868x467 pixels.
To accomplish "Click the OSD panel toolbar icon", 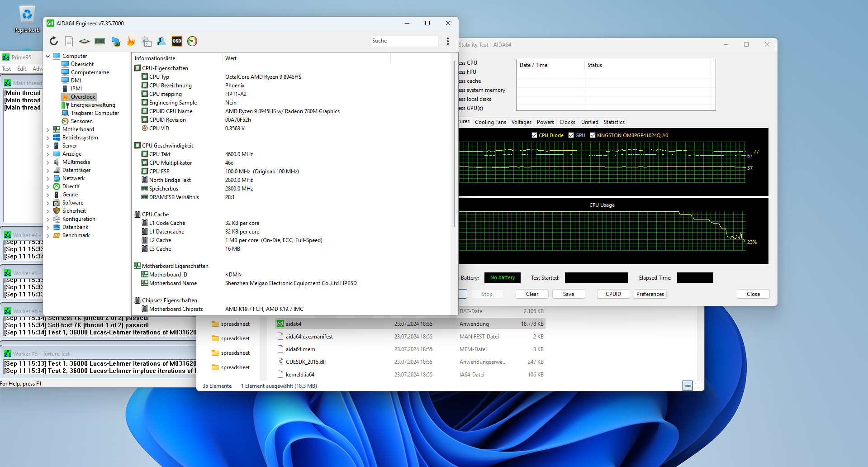I will tap(177, 41).
